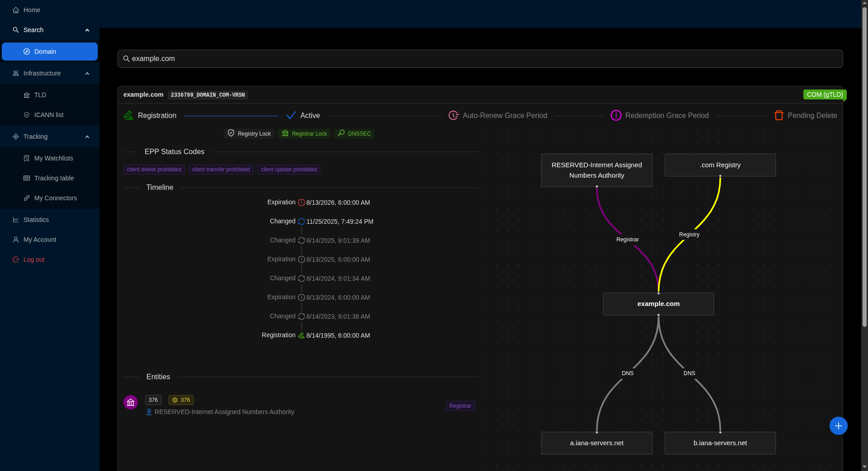This screenshot has height=471, width=868.
Task: Click the floating plus button on the graph
Action: coord(838,425)
